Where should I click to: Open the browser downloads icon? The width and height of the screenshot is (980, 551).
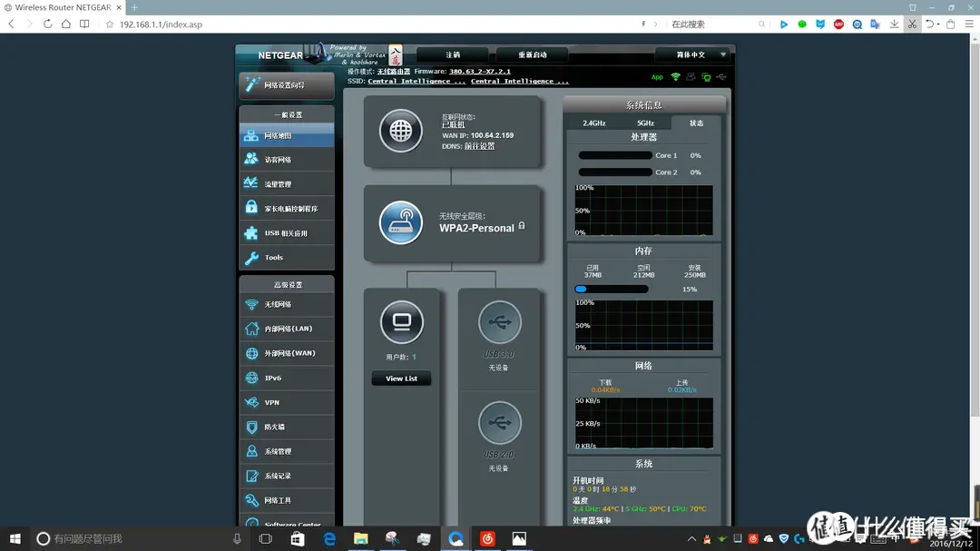895,24
